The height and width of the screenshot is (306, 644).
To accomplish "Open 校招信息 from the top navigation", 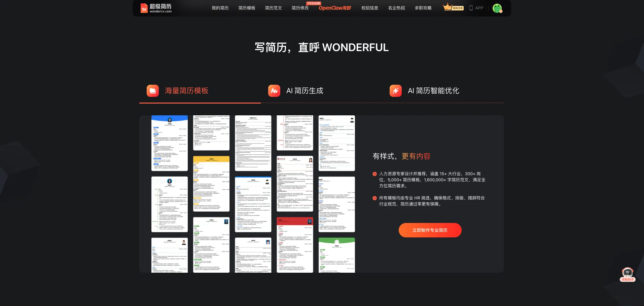I will coord(369,8).
